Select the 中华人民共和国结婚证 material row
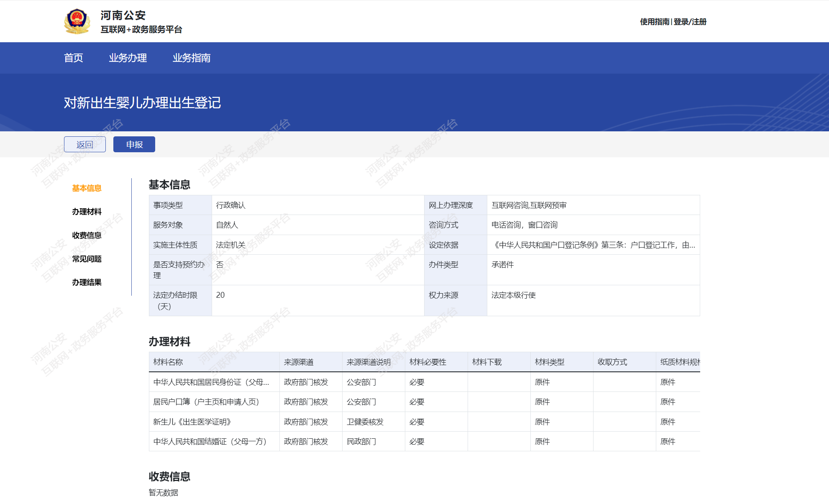The width and height of the screenshot is (829, 504). [210, 442]
